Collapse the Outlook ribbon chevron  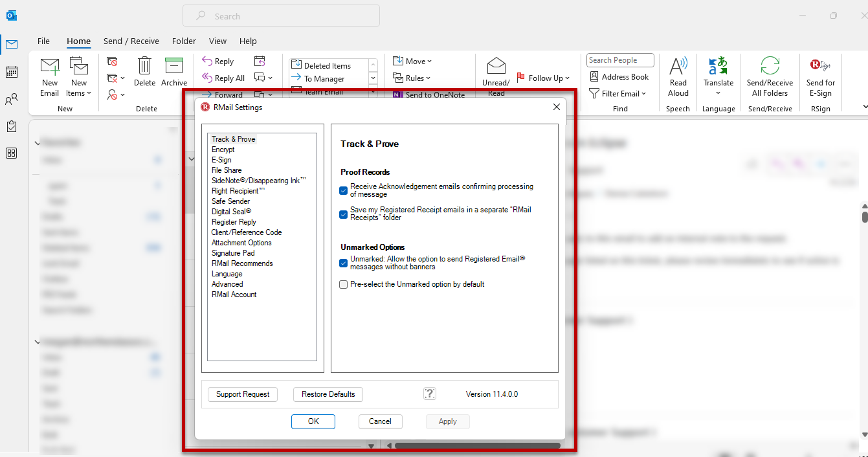click(x=865, y=107)
